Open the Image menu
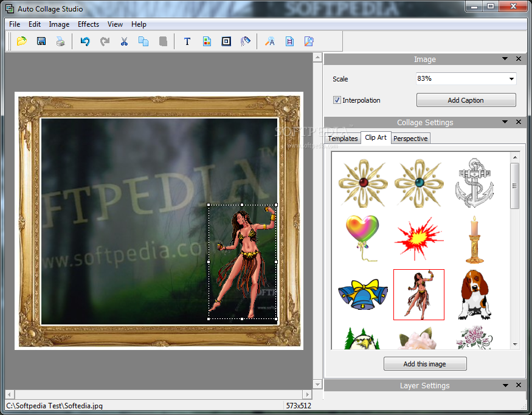Screen dimensions: 532x415 [59, 24]
